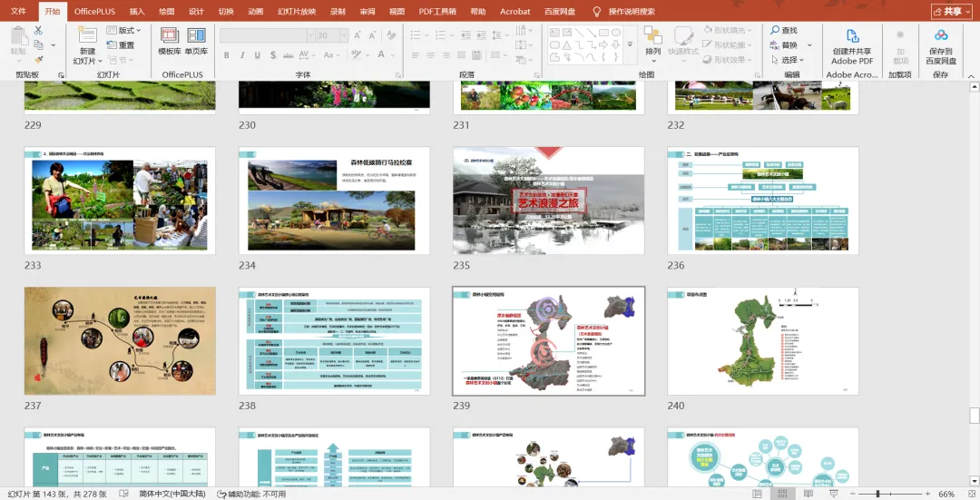
Task: Toggle Underline formatting button
Action: click(x=257, y=55)
